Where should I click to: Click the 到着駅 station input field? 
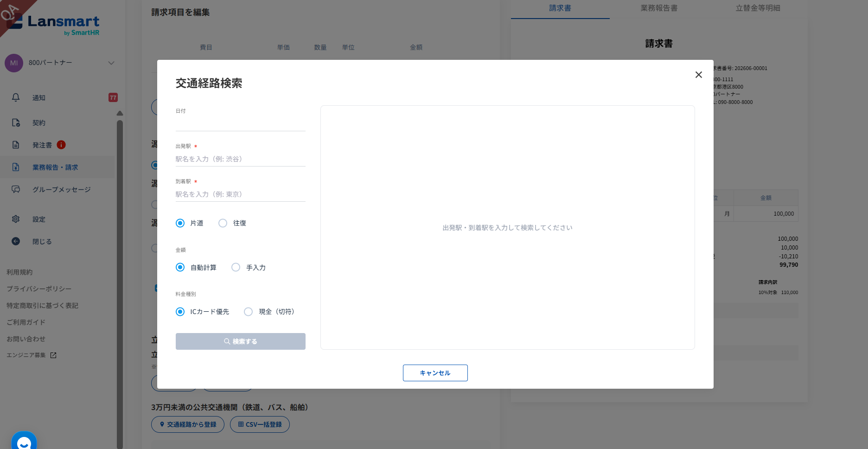pyautogui.click(x=241, y=194)
